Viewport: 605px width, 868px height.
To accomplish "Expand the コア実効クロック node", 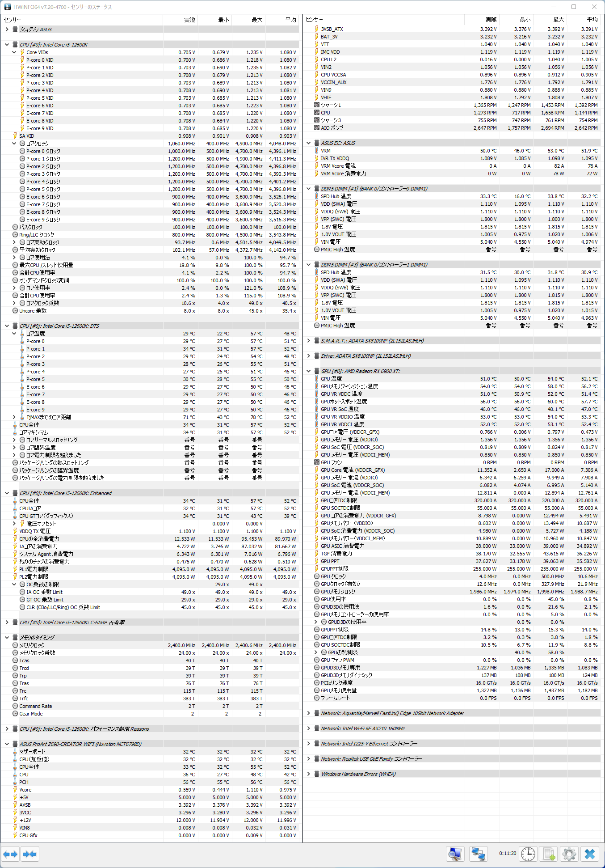I will [x=14, y=242].
